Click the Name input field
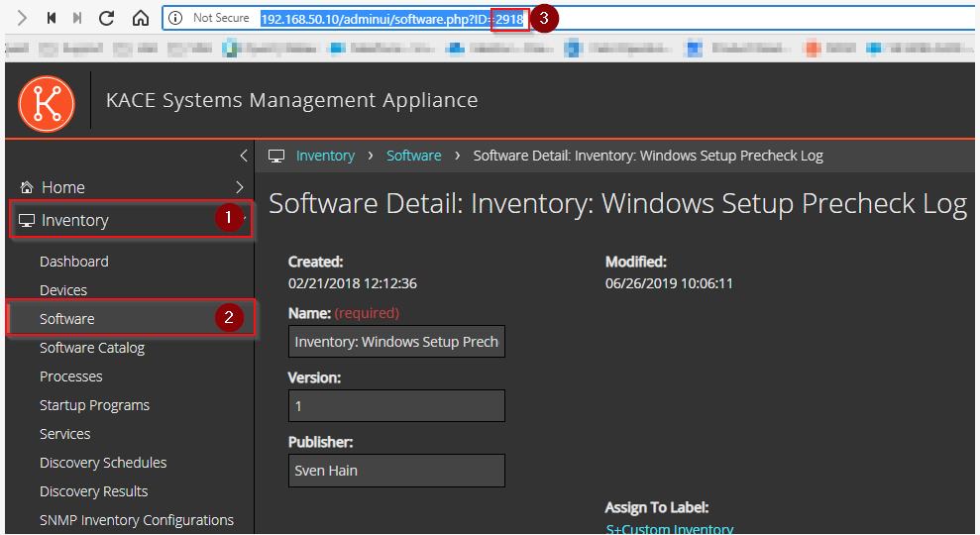 click(x=396, y=341)
